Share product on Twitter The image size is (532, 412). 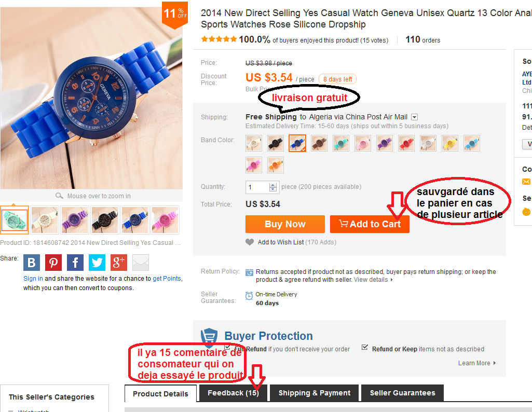97,263
